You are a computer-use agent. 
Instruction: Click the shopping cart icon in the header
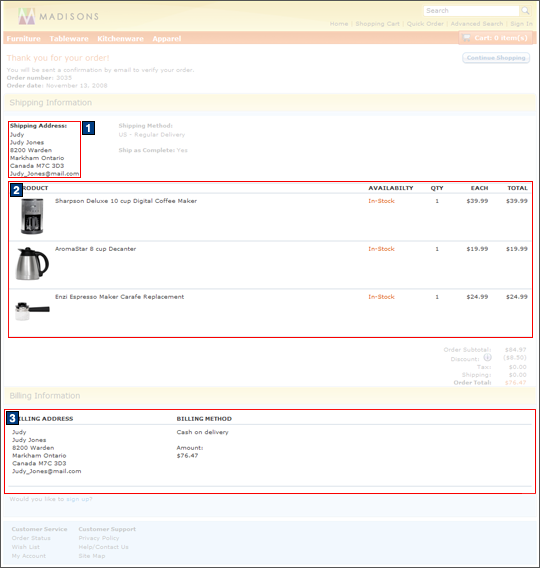coord(466,38)
